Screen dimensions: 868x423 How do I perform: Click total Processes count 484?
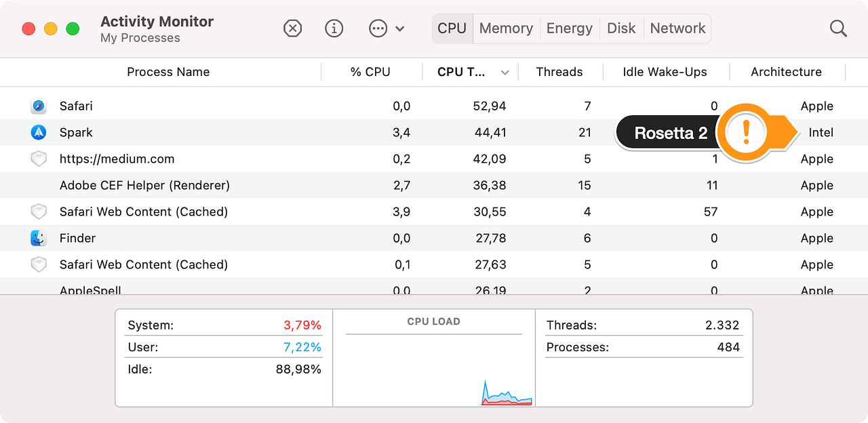[x=728, y=348]
